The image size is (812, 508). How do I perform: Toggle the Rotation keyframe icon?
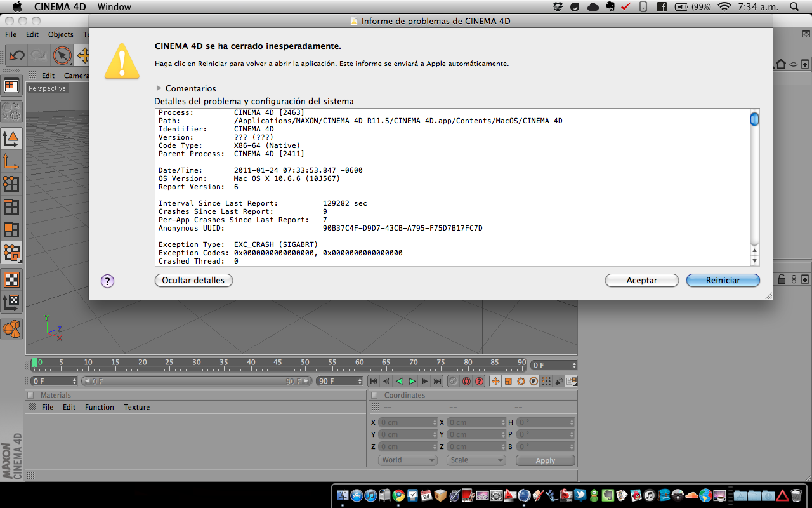click(521, 381)
